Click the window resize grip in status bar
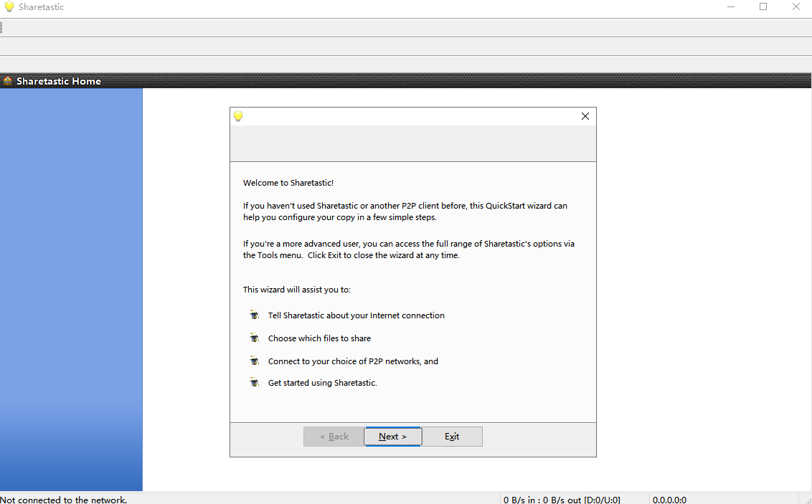Viewport: 812px width, 504px height. point(807,500)
